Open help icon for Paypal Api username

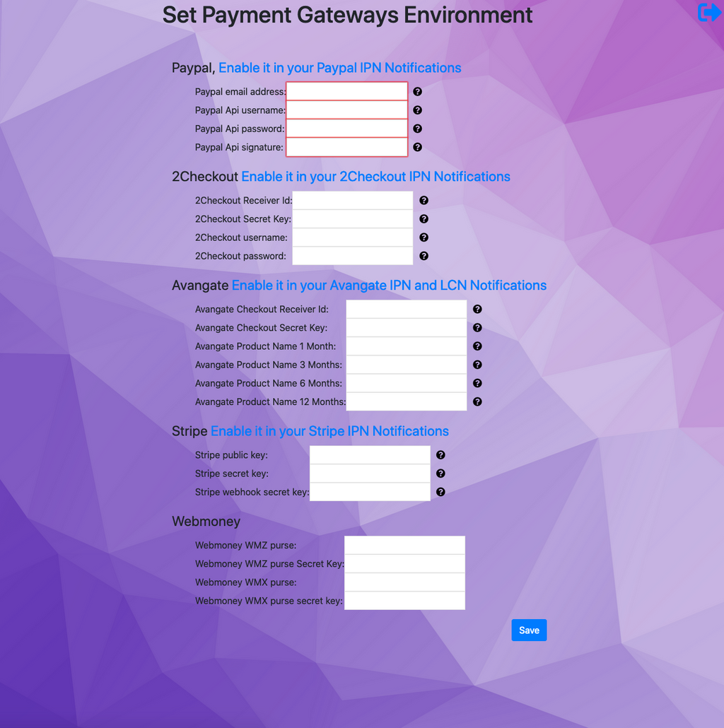click(417, 110)
